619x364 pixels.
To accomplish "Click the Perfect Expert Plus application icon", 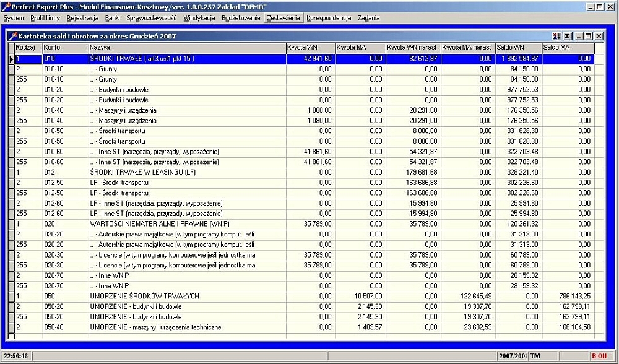I will coord(6,6).
